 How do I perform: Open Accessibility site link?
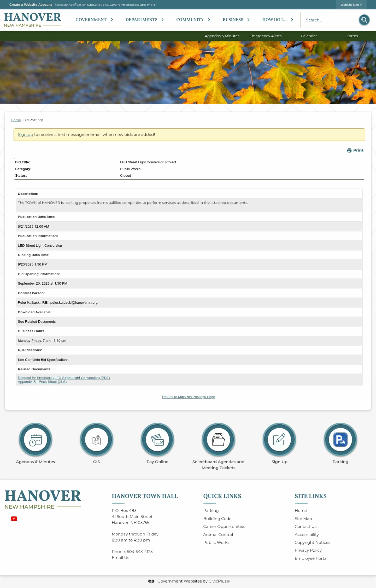click(307, 535)
